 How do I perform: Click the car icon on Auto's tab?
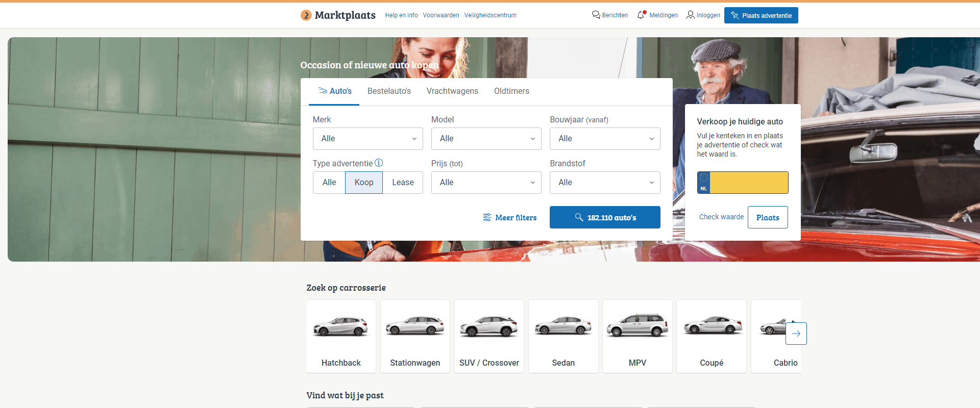[x=323, y=91]
